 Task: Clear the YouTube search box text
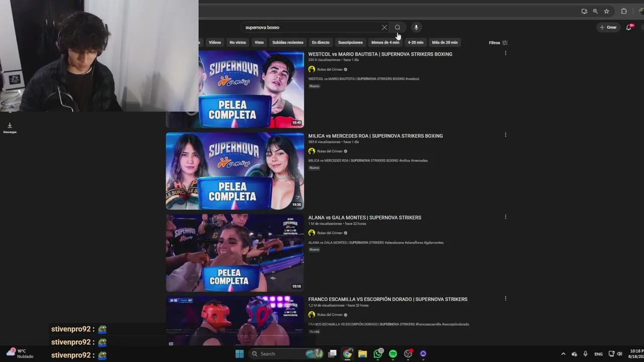384,27
